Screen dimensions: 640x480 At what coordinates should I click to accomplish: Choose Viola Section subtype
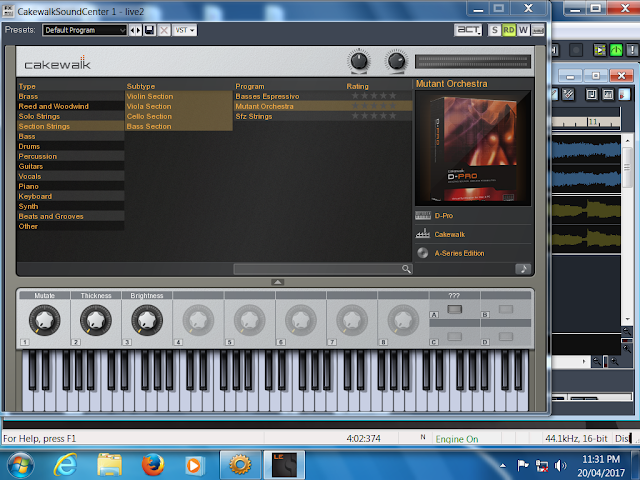click(x=179, y=107)
